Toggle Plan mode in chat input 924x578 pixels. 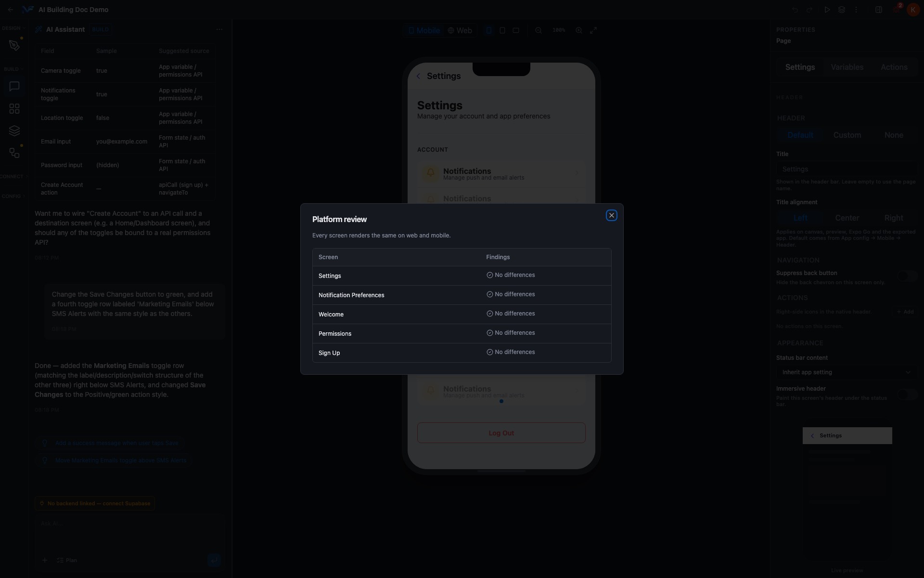click(67, 560)
